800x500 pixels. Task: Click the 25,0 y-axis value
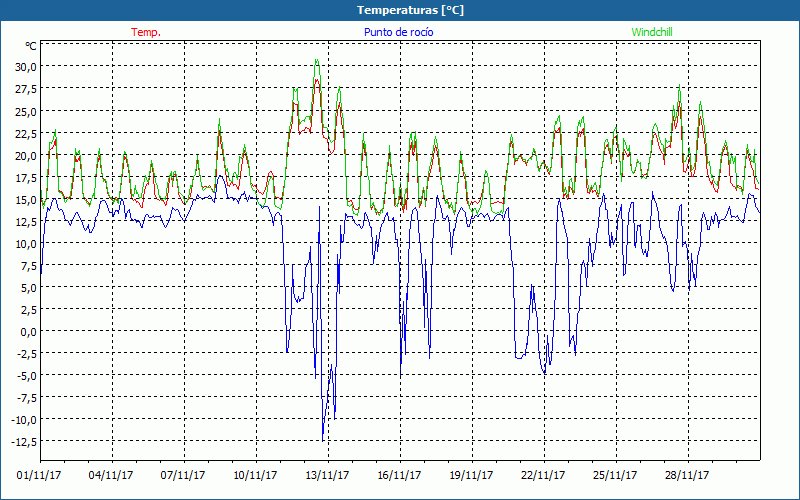(x=27, y=111)
